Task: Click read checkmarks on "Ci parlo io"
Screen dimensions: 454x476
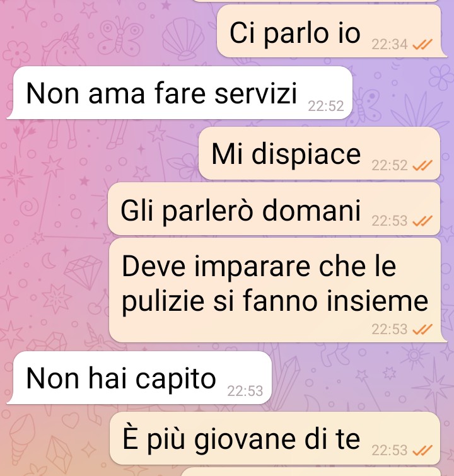Action: pos(422,45)
